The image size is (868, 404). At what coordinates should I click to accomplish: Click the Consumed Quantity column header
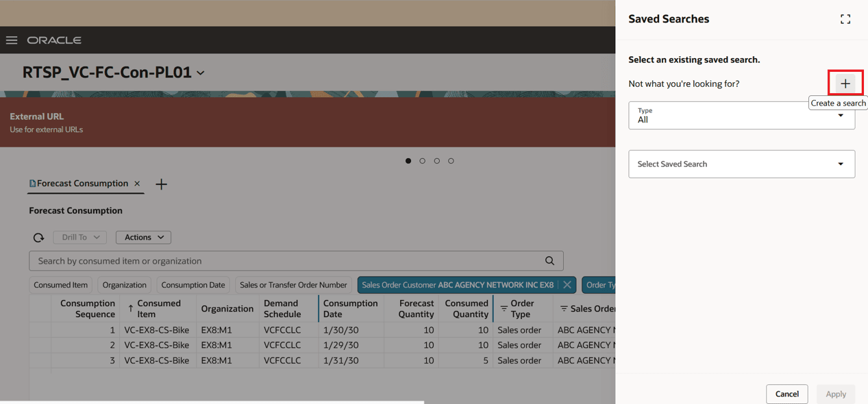point(467,309)
